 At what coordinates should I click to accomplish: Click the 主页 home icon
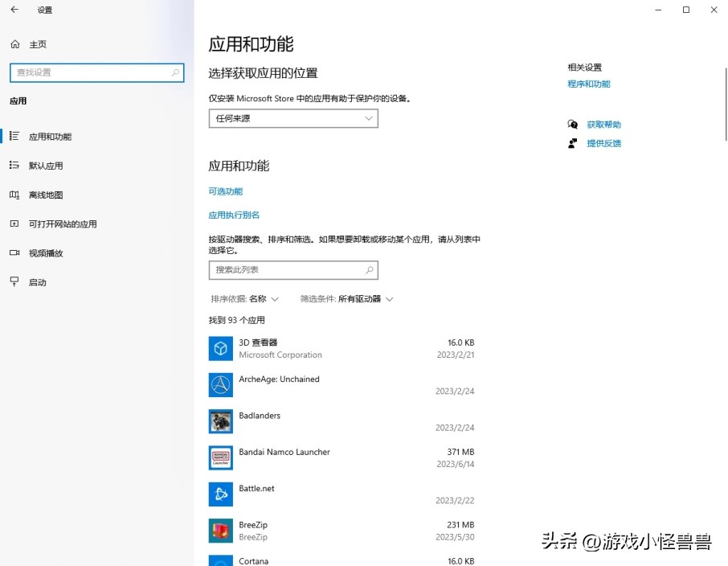coord(14,44)
